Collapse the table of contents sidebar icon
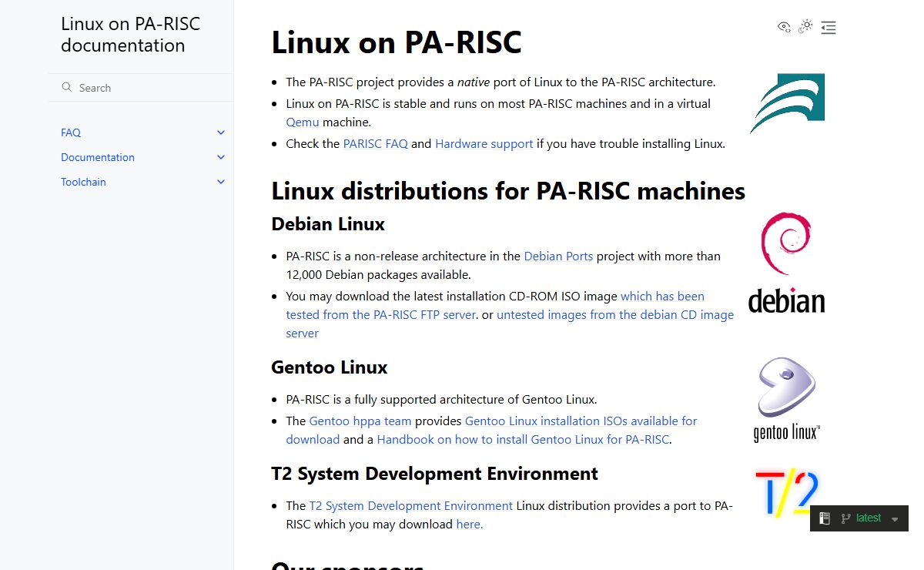The height and width of the screenshot is (570, 924). (x=829, y=28)
